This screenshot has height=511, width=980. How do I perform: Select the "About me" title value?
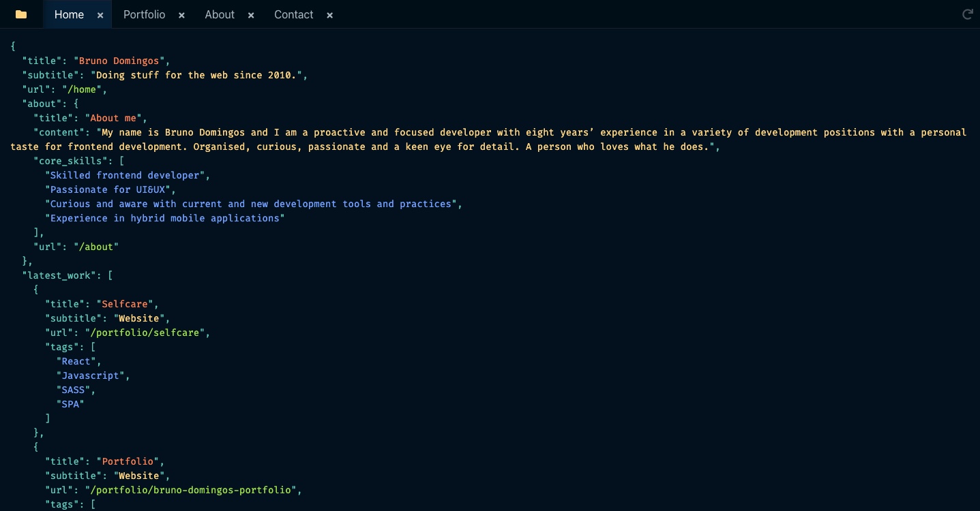(114, 118)
